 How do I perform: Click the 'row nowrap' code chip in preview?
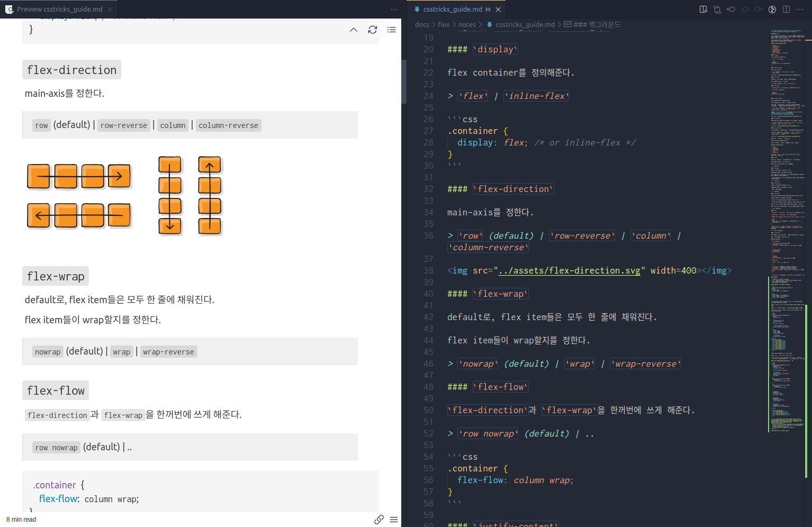56,448
